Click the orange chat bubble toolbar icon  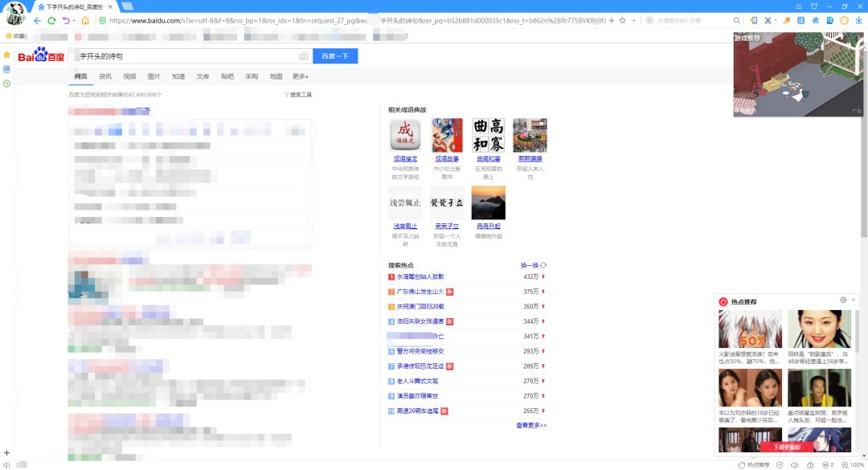tap(844, 20)
